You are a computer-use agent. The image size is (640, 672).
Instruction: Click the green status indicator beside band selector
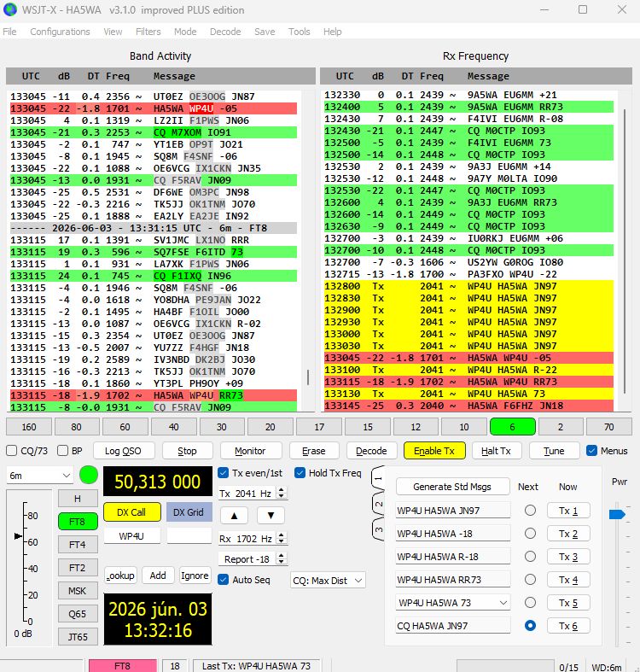89,475
